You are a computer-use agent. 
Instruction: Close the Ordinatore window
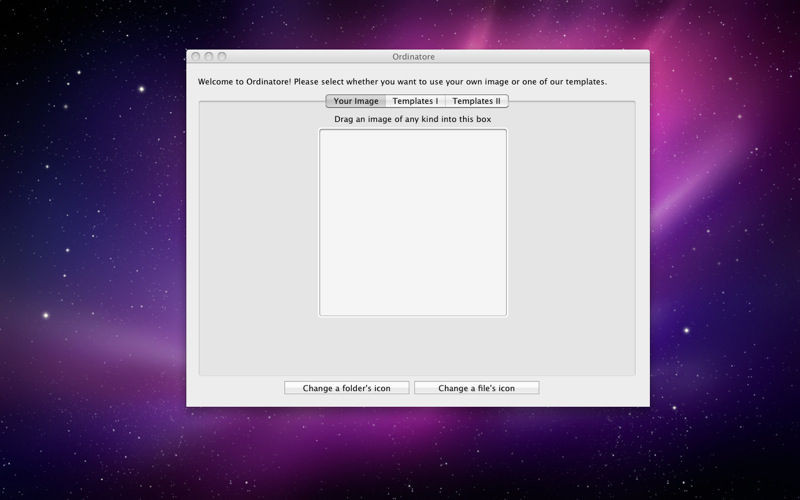coord(195,56)
